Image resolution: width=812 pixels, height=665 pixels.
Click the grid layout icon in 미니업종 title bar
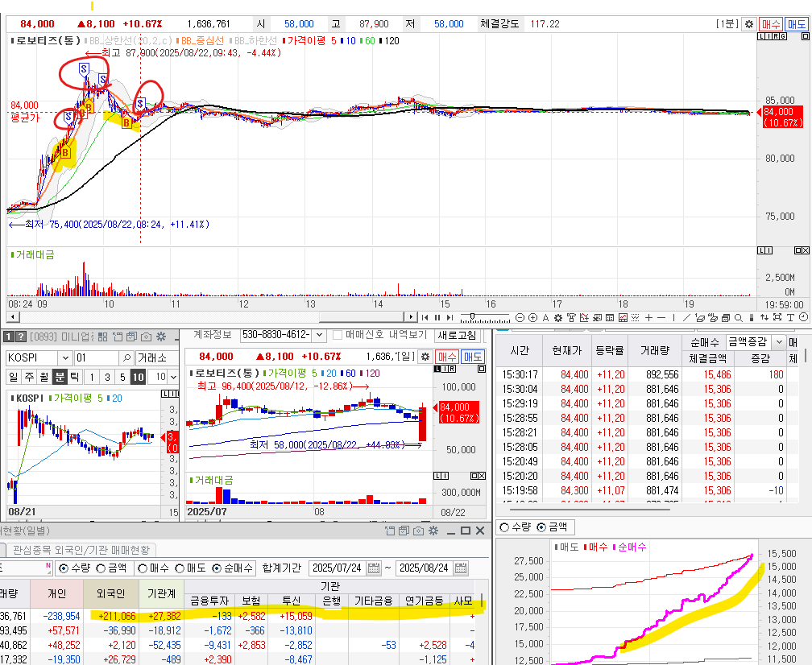tap(102, 337)
